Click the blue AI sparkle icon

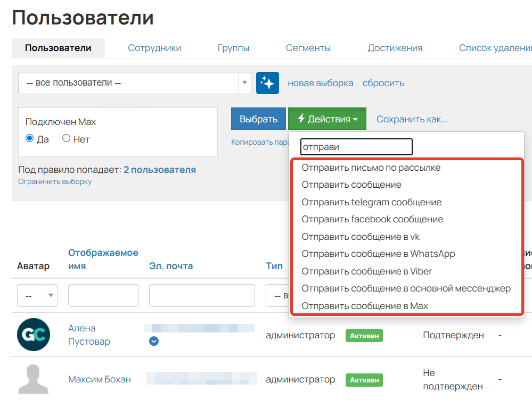point(267,82)
